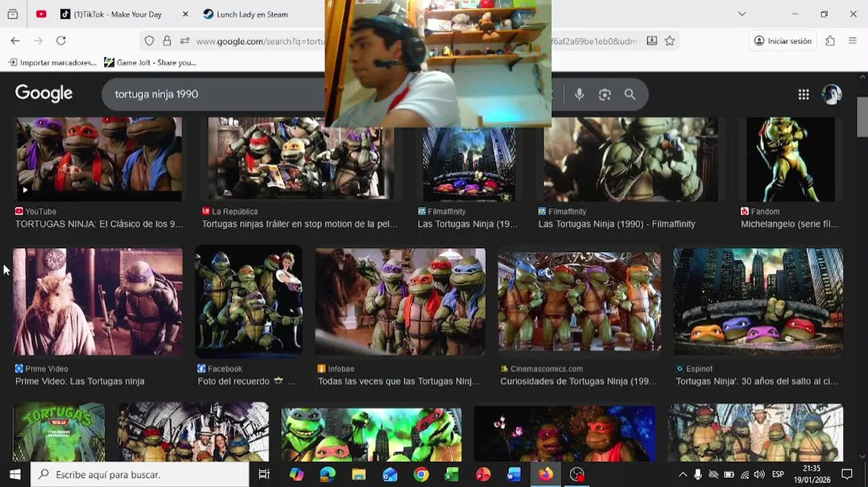
Task: Click the Google URL in the address bar
Action: [260, 41]
